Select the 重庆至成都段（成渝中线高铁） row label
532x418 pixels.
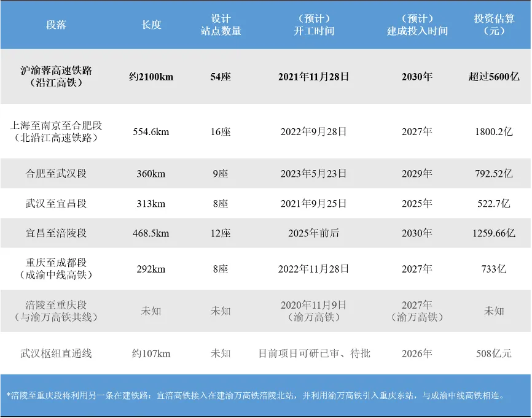(56, 269)
